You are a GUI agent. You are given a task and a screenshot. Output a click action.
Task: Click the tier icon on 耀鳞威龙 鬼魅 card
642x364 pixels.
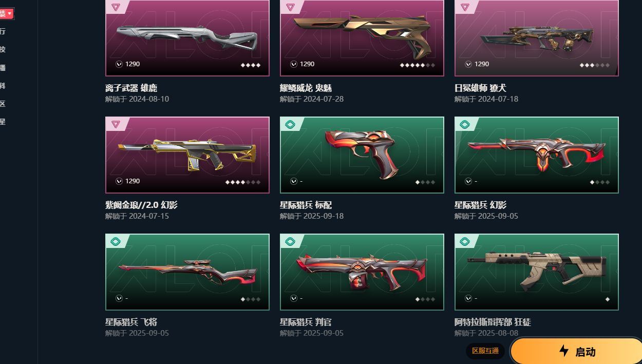290,7
